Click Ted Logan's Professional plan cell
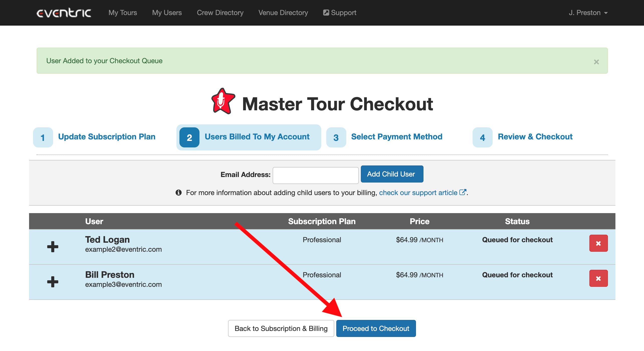644x351 pixels. (322, 240)
